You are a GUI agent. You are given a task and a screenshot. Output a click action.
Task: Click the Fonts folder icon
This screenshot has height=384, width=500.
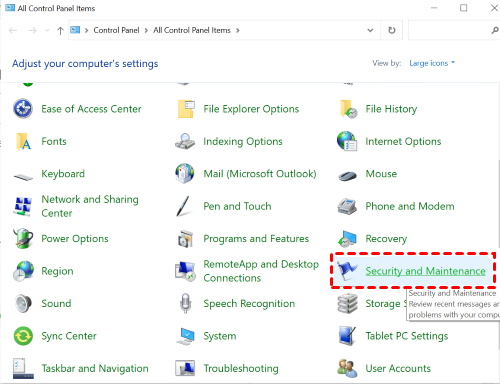(23, 142)
